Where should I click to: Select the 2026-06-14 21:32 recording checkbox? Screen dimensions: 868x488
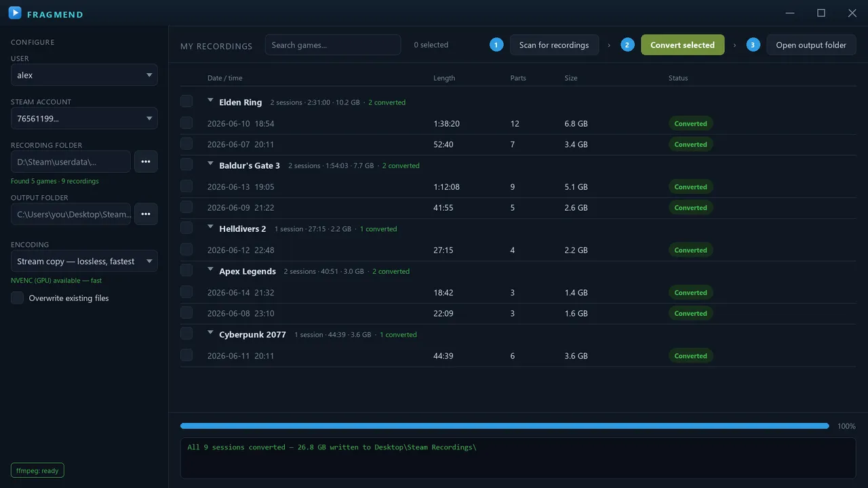[x=186, y=291]
